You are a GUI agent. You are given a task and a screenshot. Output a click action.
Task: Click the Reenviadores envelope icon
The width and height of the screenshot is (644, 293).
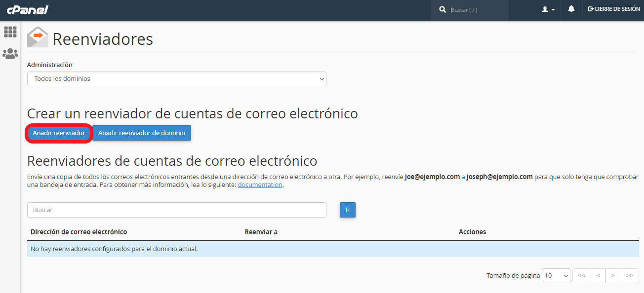(x=38, y=38)
